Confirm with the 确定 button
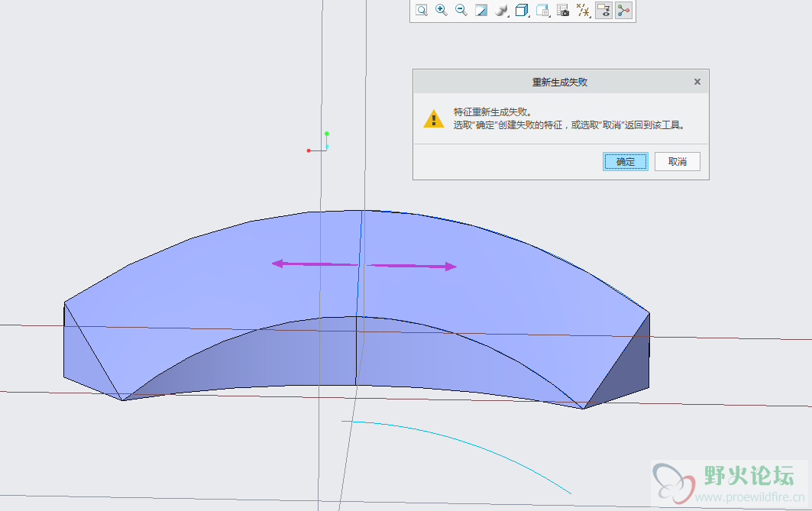This screenshot has height=511, width=812. (625, 161)
